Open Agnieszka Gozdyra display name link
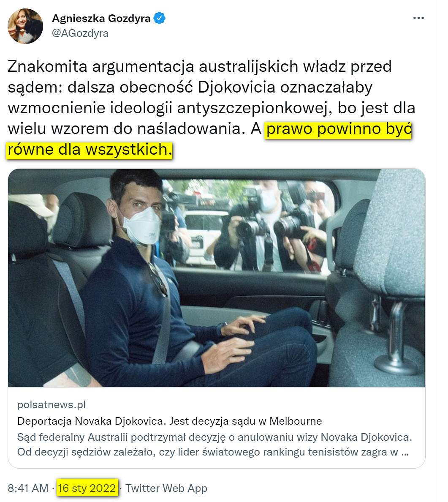The height and width of the screenshot is (502, 448). [x=101, y=18]
